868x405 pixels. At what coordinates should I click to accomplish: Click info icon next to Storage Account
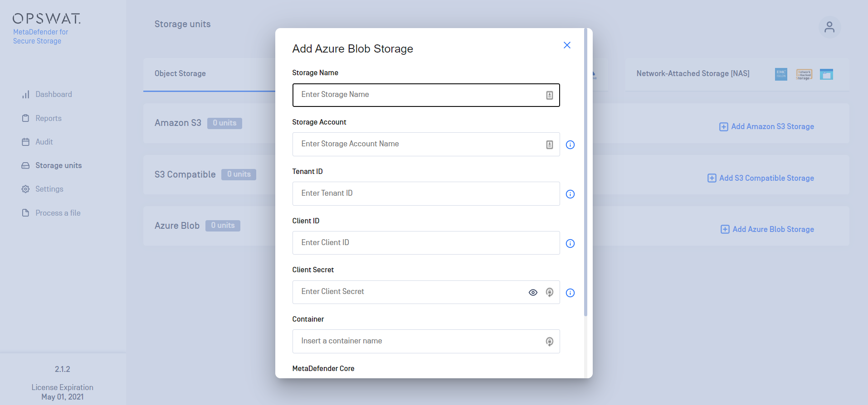(x=570, y=145)
